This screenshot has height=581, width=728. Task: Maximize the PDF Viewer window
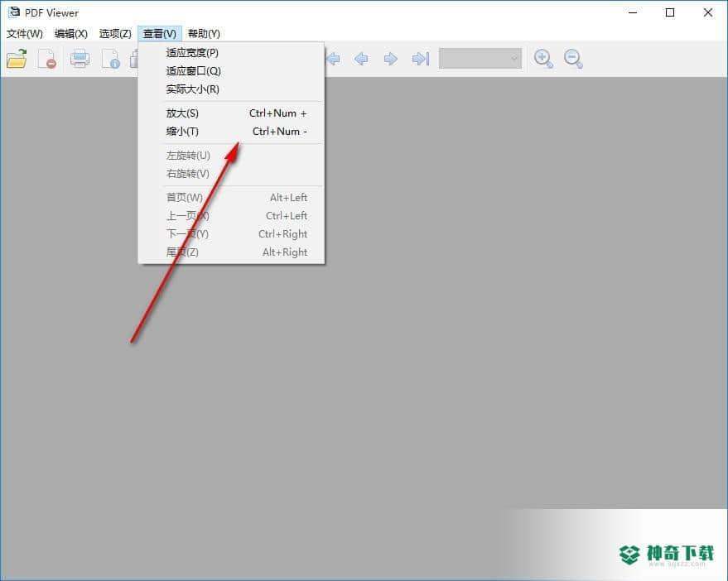[670, 12]
